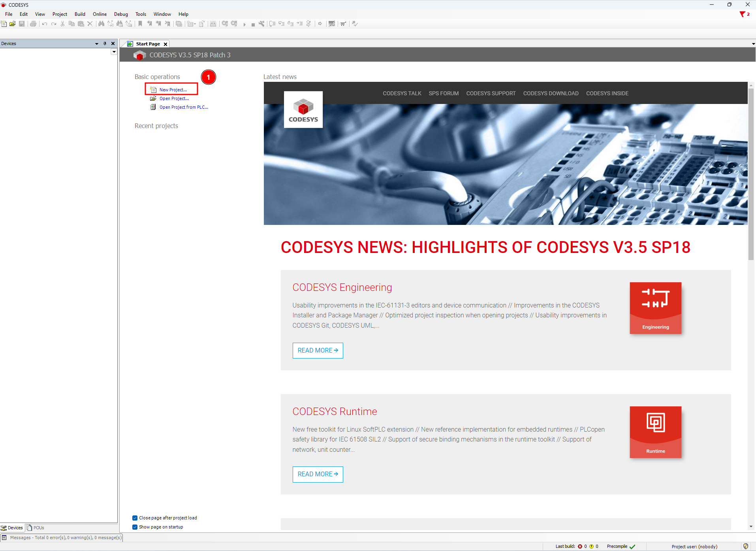756x551 pixels.
Task: Click the Delete X toolbar icon
Action: tap(90, 24)
